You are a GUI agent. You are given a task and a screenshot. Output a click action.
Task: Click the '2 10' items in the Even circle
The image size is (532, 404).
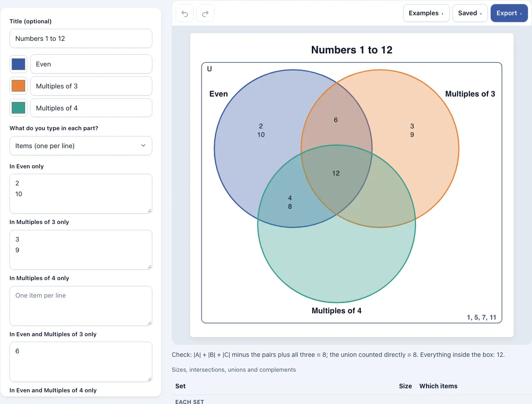261,130
